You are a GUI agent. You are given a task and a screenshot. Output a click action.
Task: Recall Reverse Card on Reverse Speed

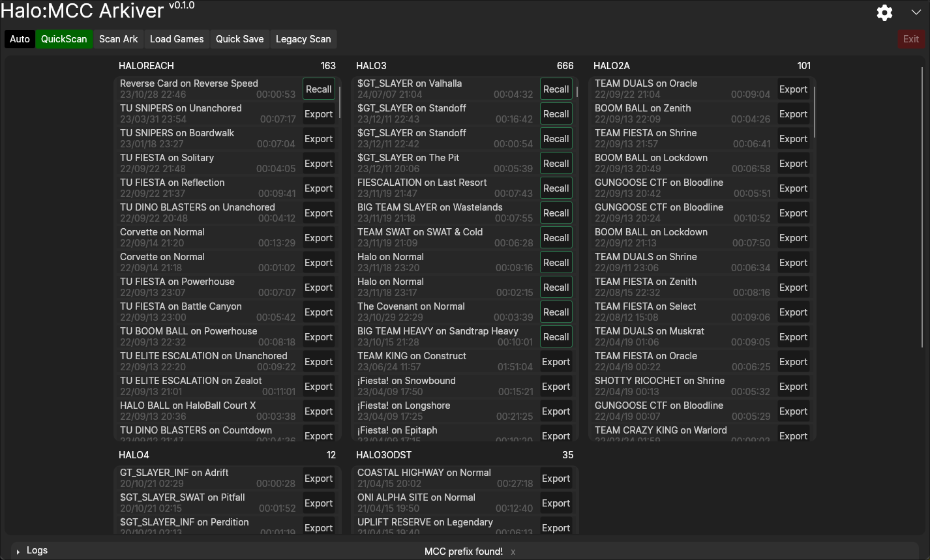click(319, 89)
